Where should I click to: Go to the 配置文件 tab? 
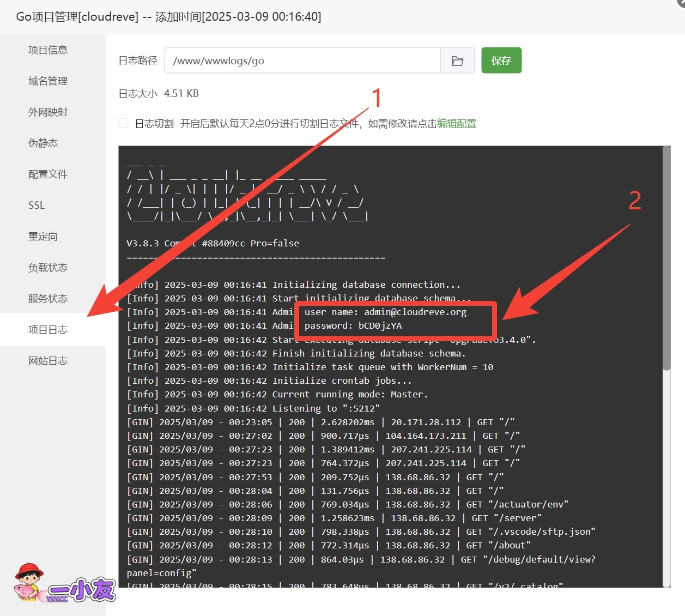[x=48, y=174]
